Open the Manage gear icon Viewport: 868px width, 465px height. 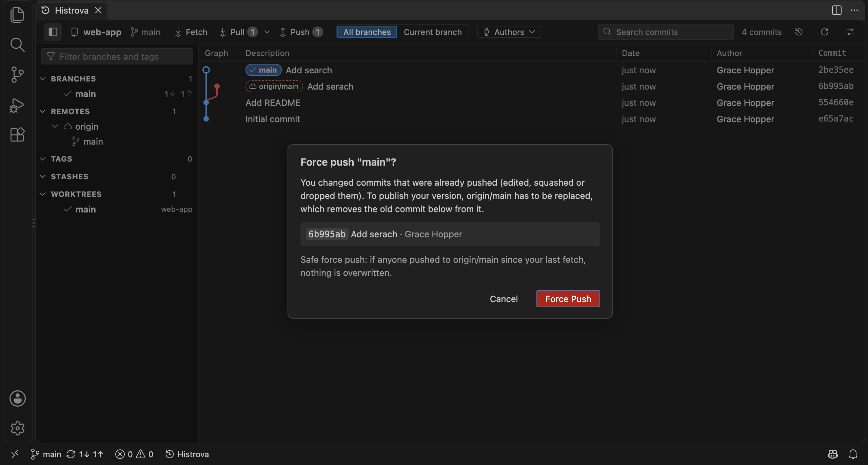pyautogui.click(x=17, y=428)
